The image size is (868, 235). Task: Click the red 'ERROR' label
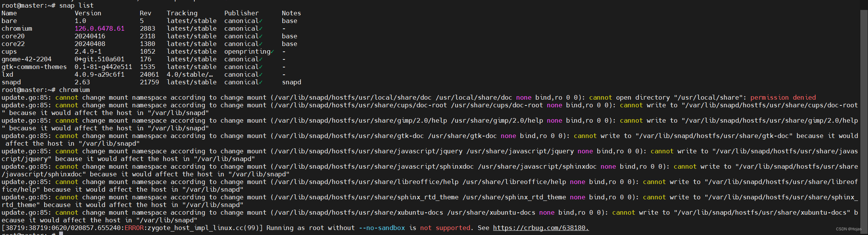[134, 228]
